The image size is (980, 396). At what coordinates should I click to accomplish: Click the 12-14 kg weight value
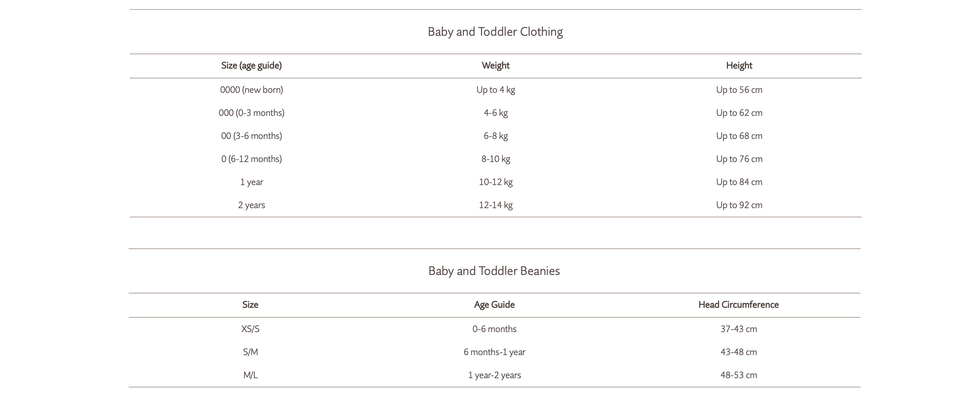[x=495, y=205]
